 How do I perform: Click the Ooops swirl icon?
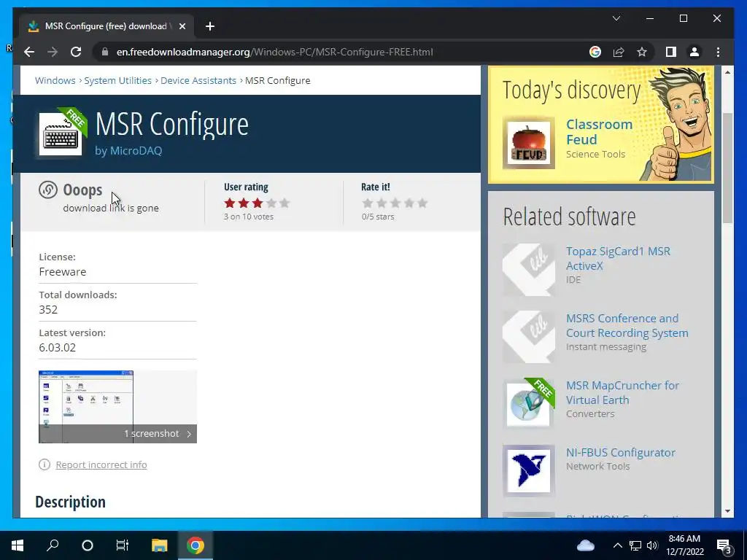pyautogui.click(x=47, y=190)
